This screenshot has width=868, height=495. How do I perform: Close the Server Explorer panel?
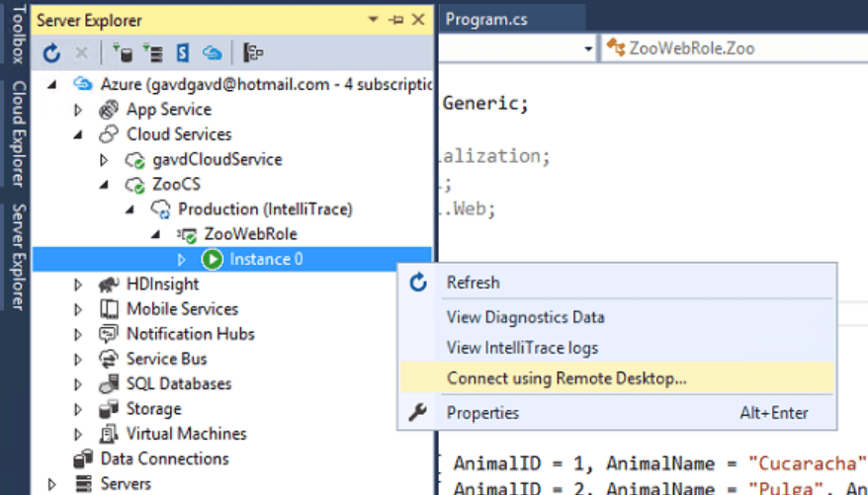coord(418,20)
